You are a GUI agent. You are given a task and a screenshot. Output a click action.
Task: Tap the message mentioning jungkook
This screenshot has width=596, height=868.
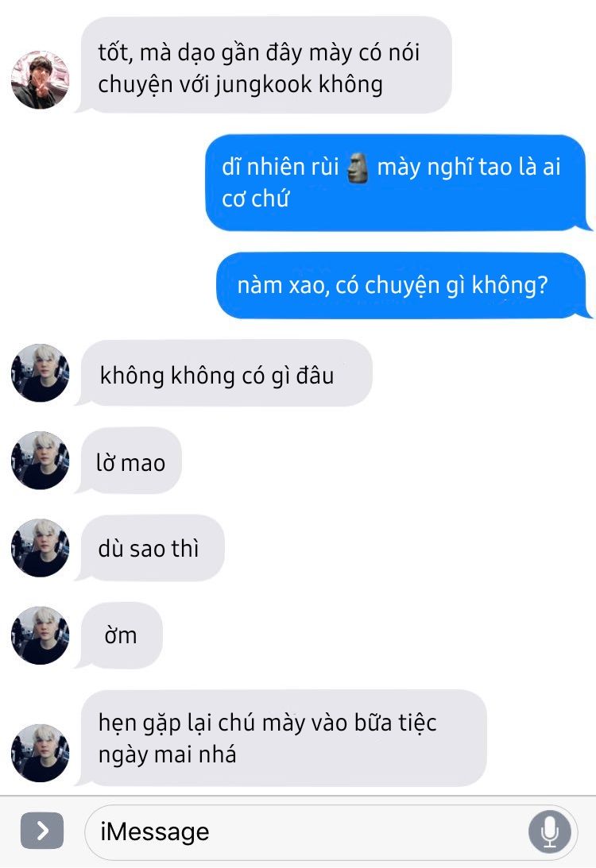tap(265, 65)
